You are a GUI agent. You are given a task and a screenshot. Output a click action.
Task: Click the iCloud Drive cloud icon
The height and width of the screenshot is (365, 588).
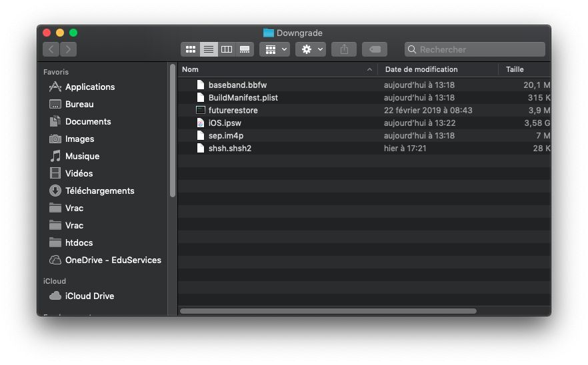55,296
